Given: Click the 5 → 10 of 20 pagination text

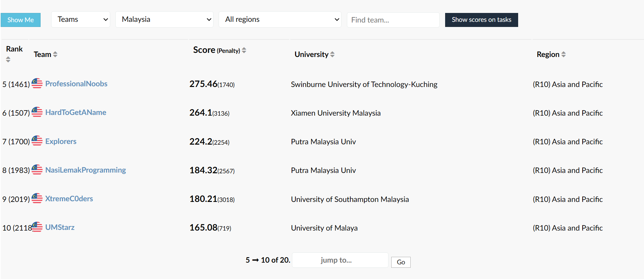Looking at the screenshot, I should (268, 260).
